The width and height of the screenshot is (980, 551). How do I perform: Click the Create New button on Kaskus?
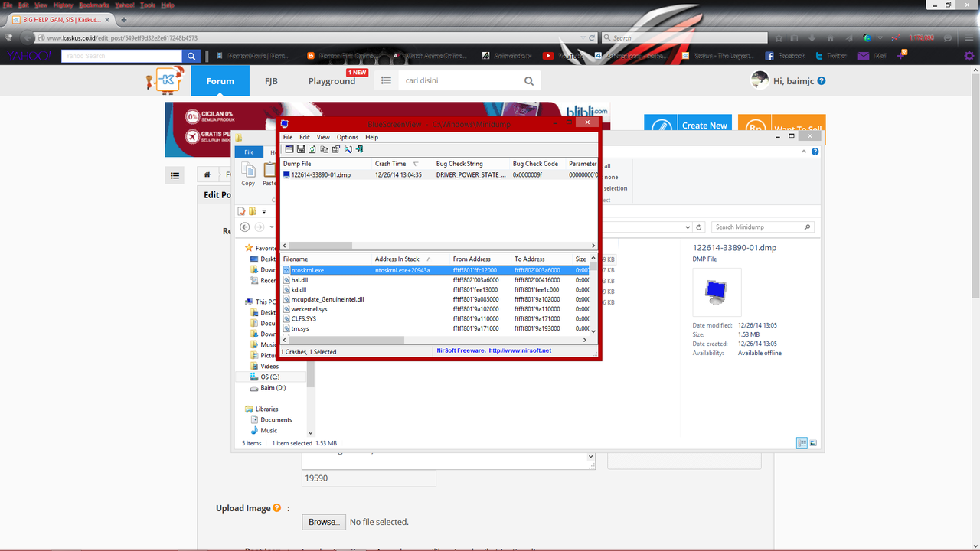point(686,126)
